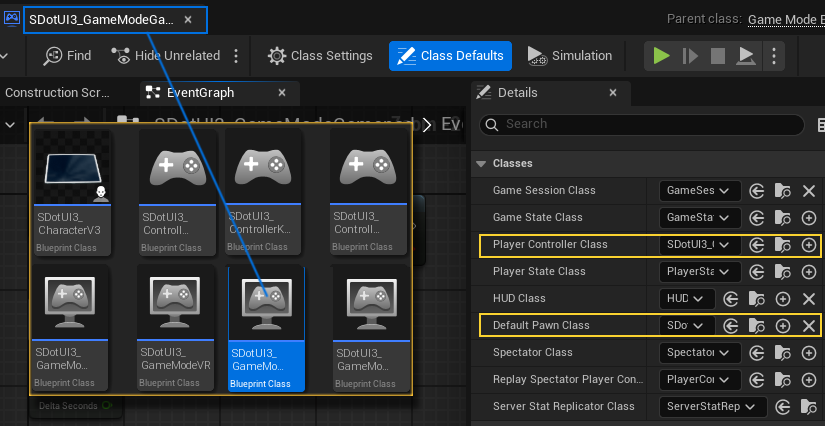The height and width of the screenshot is (426, 825).
Task: Toggle Hide Unrelated nodes
Action: [x=166, y=56]
